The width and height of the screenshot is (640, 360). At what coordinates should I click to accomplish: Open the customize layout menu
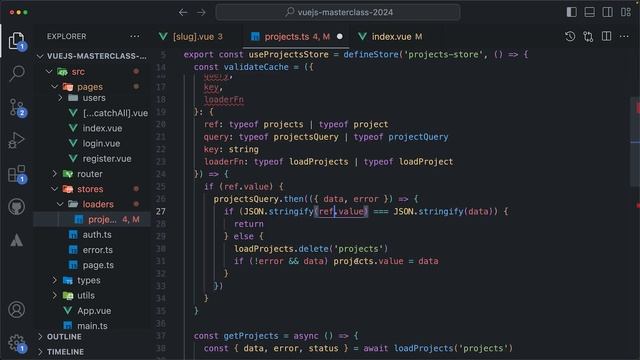click(x=626, y=12)
